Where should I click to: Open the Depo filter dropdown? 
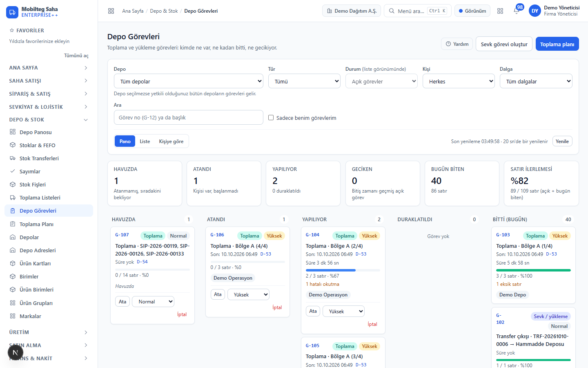pyautogui.click(x=189, y=81)
